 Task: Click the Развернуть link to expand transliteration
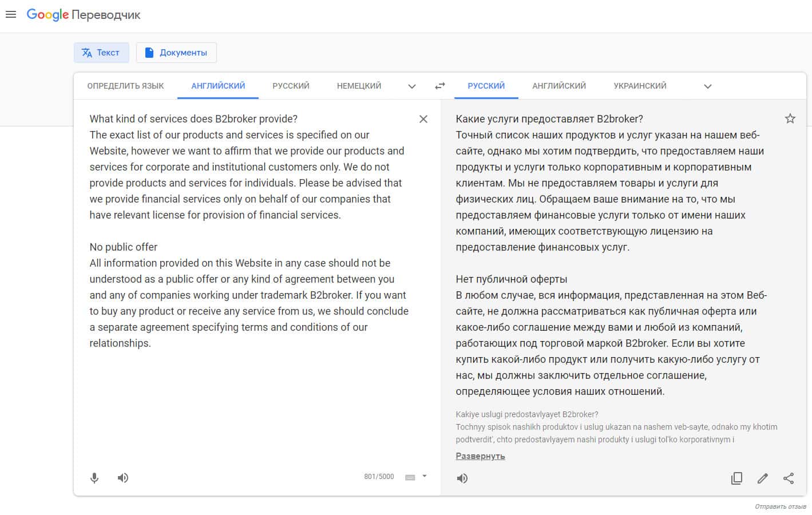[x=480, y=456]
